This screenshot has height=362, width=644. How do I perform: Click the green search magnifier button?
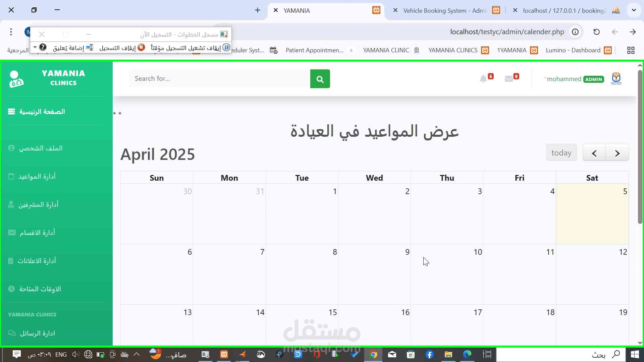coord(320,79)
